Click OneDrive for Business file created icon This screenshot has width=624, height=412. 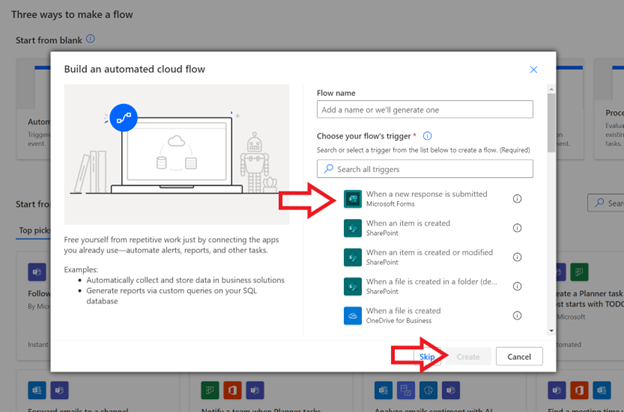pos(353,316)
